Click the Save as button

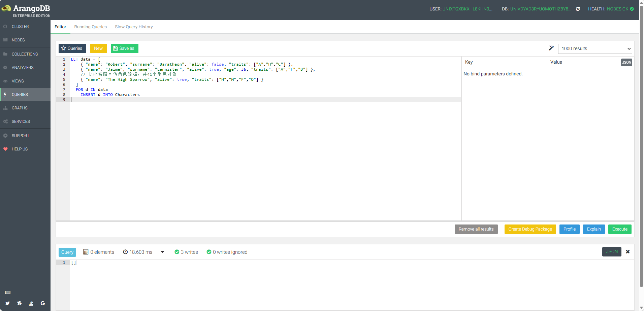(x=125, y=48)
